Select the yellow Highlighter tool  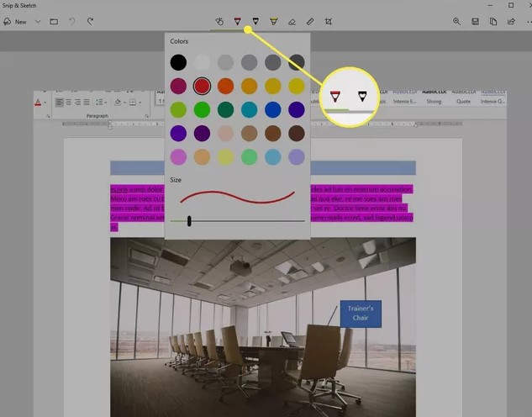273,21
